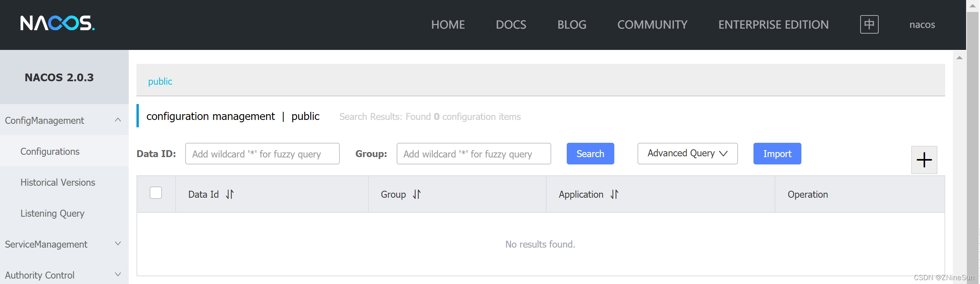Click the NACOS logo
Viewport: 980px width, 284px height.
pyautogui.click(x=57, y=23)
